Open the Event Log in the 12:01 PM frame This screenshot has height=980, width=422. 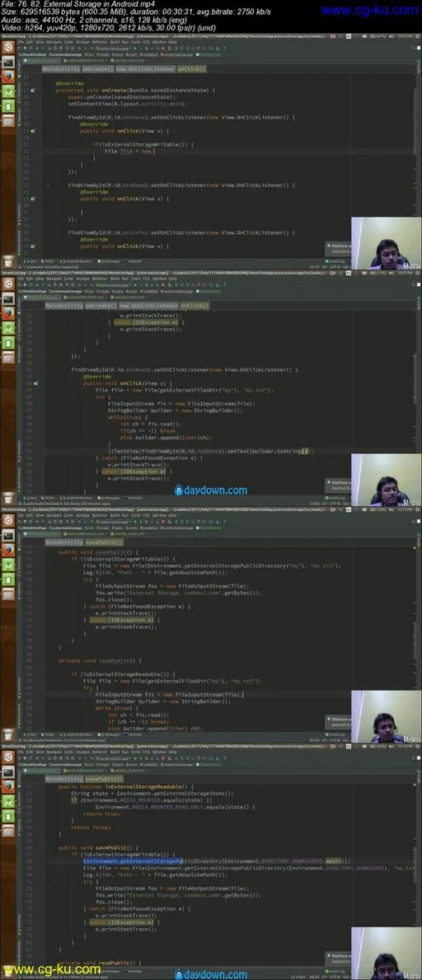335,261
